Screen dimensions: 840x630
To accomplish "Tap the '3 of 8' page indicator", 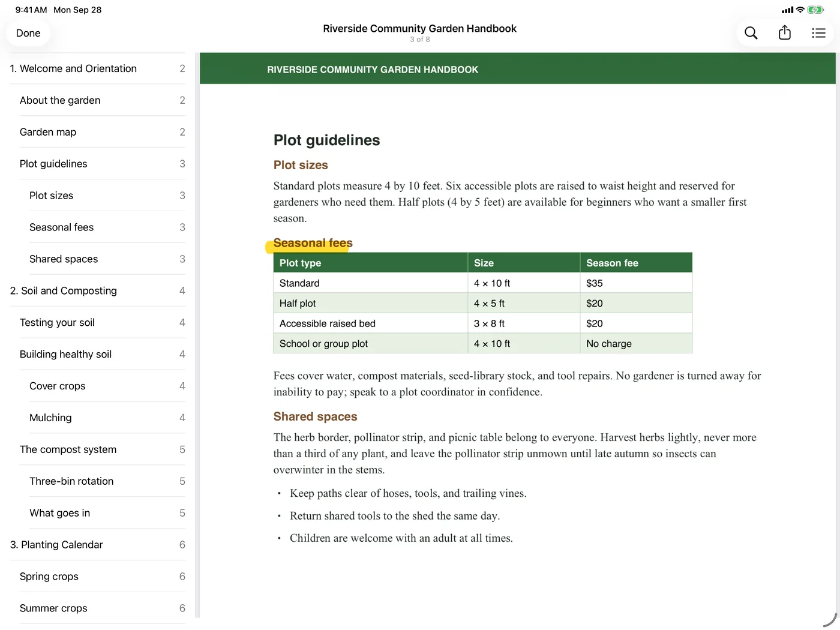I will pos(420,40).
